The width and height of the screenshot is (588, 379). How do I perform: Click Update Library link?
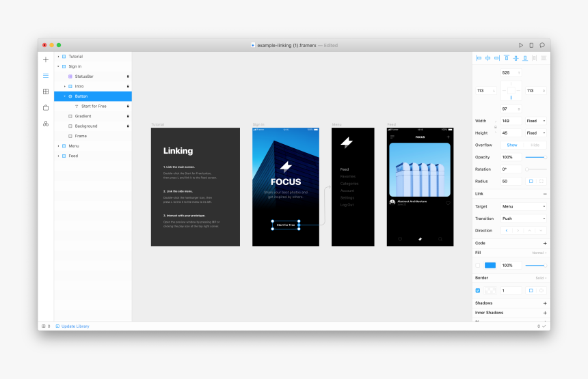(x=75, y=326)
